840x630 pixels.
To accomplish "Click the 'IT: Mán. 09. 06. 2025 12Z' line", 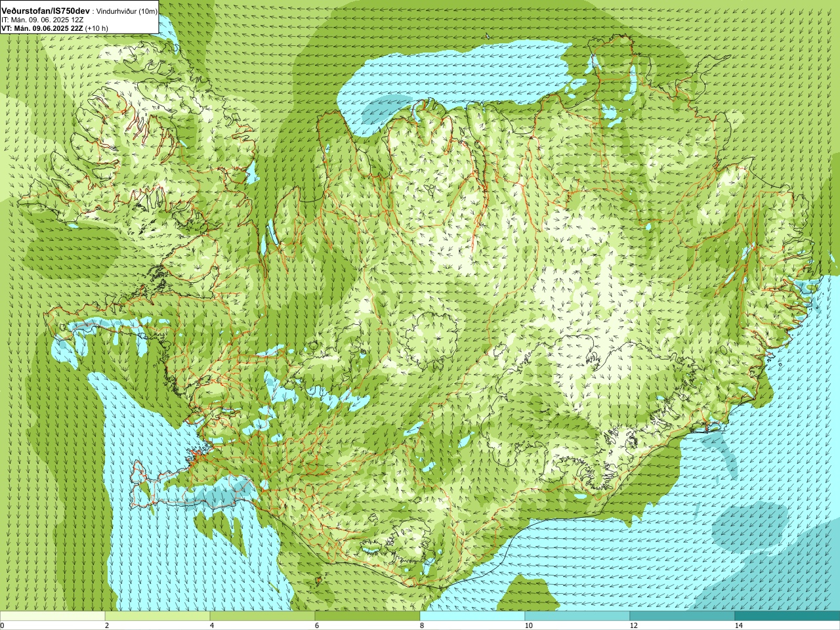I will (42, 20).
